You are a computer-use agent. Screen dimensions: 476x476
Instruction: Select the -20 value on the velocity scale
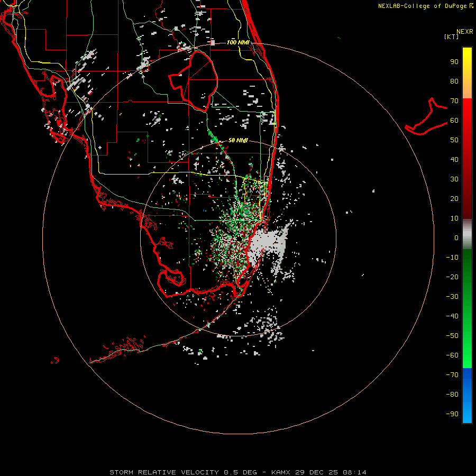tap(452, 277)
